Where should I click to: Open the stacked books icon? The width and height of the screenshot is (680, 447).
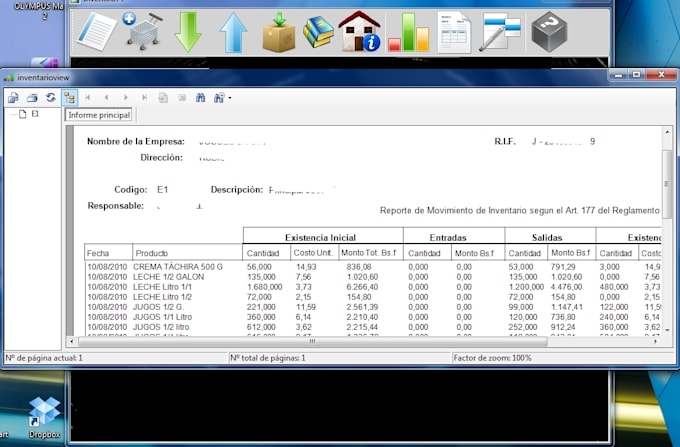[318, 32]
